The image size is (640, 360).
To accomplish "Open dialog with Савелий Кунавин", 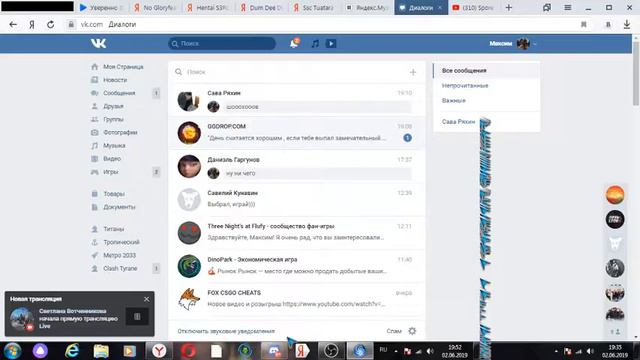I will (296, 199).
